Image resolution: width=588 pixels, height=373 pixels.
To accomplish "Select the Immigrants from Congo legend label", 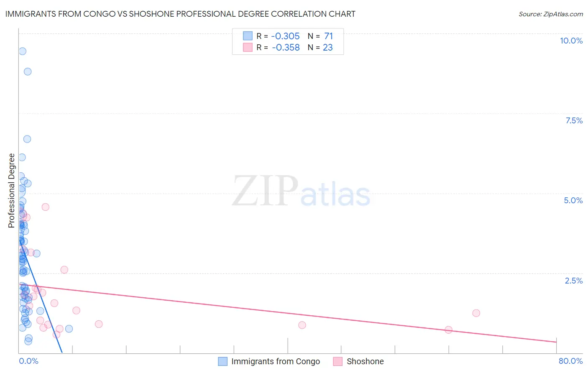I will [276, 361].
